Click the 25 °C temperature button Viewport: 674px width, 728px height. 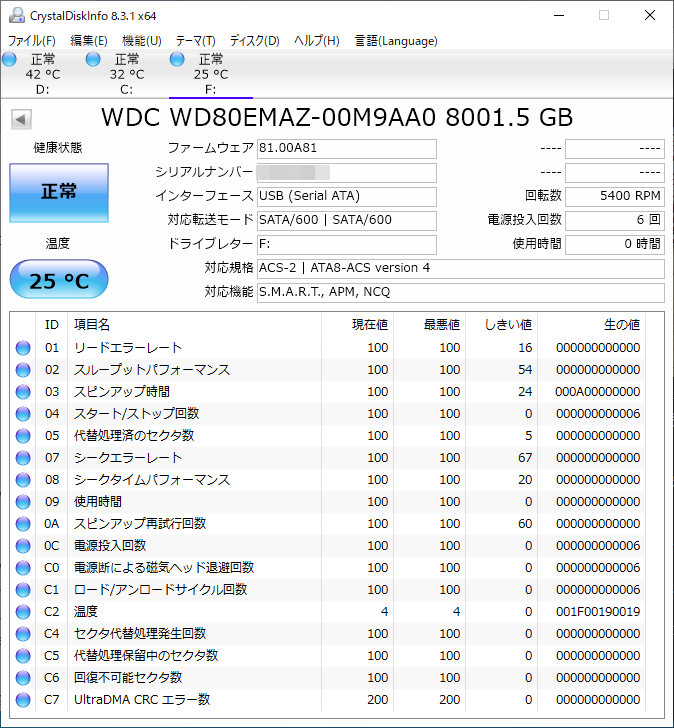pos(59,280)
